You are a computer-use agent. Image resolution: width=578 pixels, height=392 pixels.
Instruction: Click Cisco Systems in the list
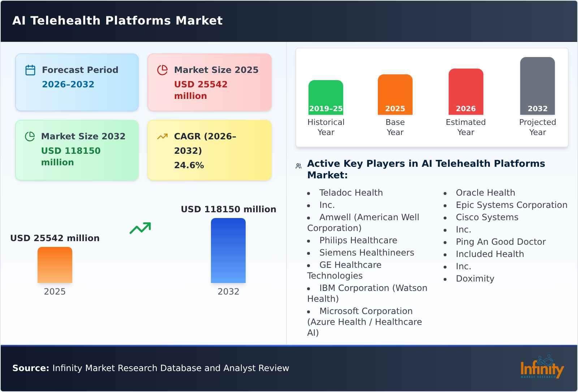tap(487, 217)
